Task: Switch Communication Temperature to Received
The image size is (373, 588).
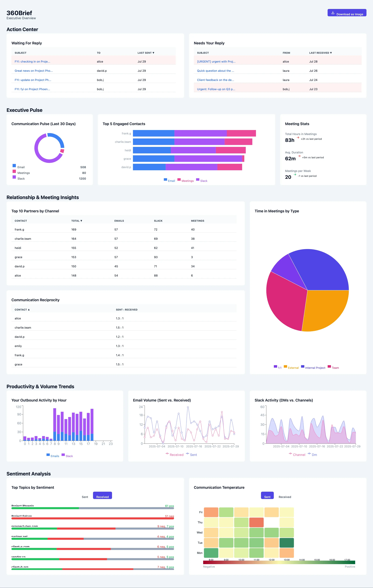Action: click(x=285, y=497)
